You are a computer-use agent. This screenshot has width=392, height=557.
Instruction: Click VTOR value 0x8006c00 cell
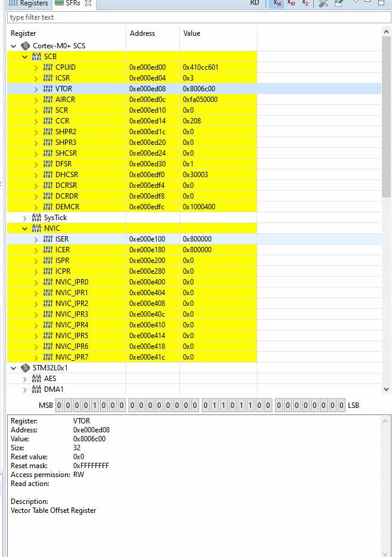(x=199, y=89)
